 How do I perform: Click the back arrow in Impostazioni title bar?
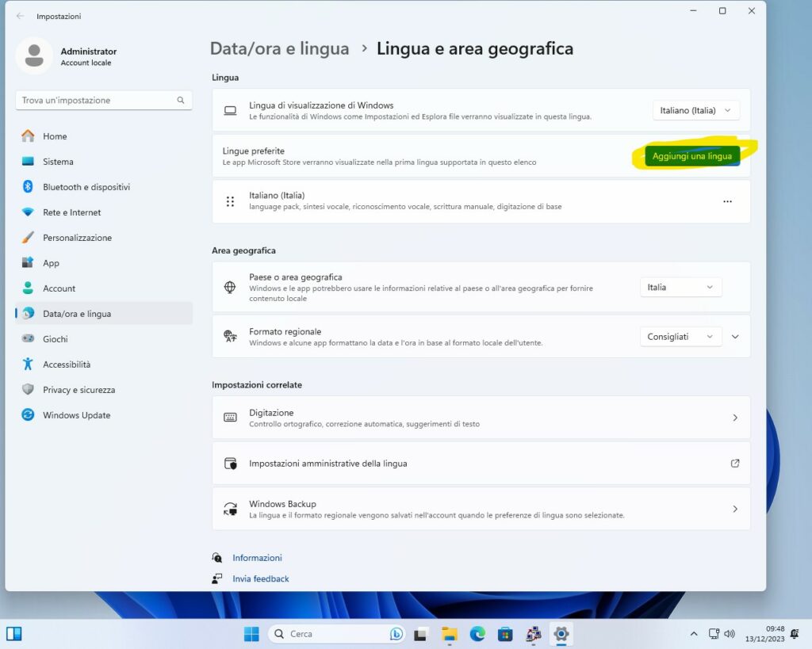[x=20, y=16]
